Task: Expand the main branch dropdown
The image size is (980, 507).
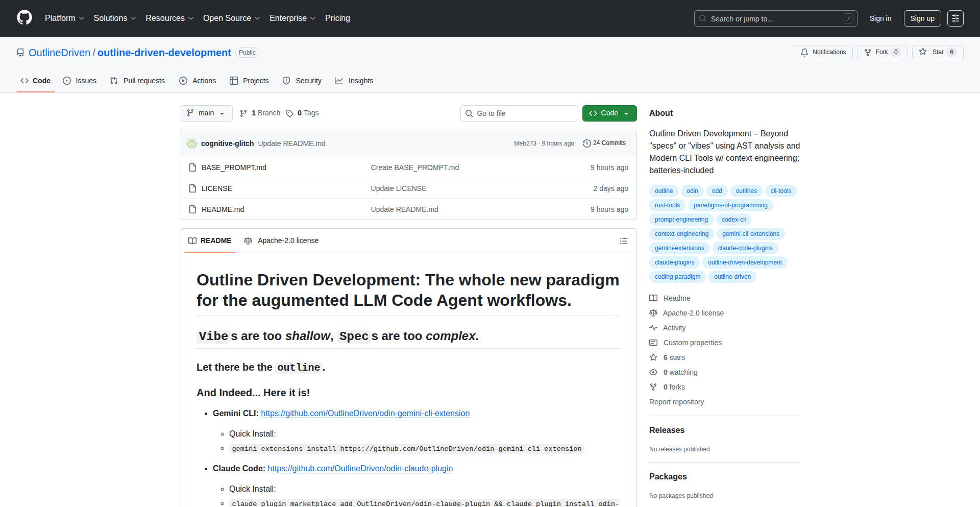Action: (x=206, y=113)
